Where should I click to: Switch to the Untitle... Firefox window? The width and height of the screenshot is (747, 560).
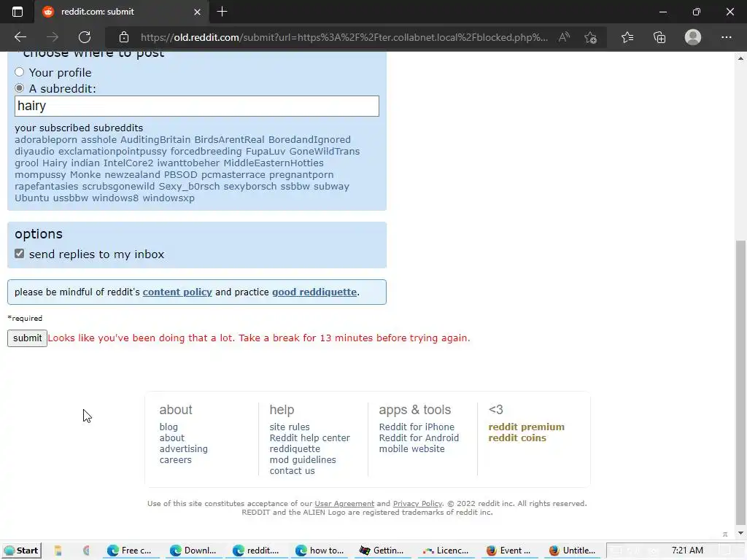[572, 551]
